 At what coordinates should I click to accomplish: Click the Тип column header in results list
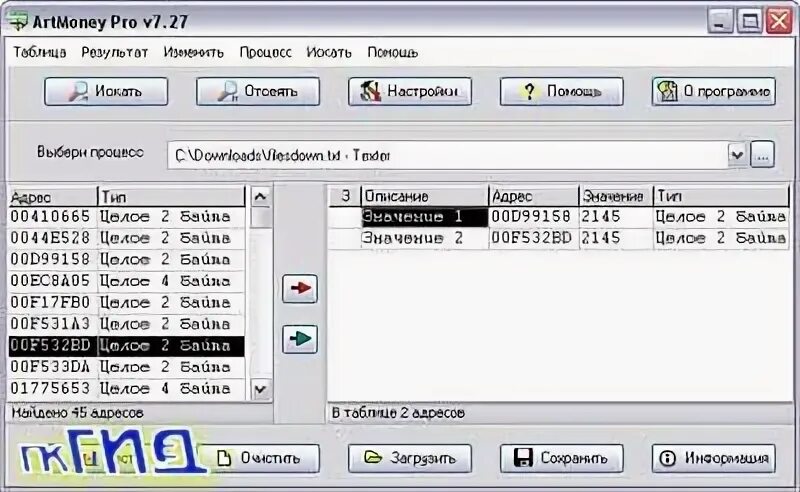pyautogui.click(x=171, y=196)
